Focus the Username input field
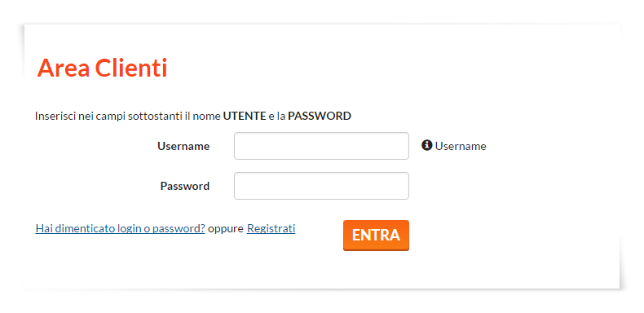 pyautogui.click(x=321, y=146)
